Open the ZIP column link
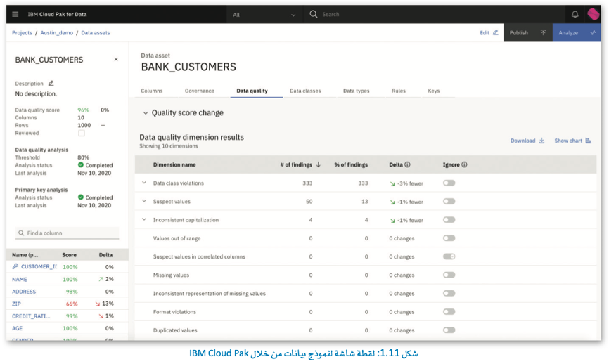Image resolution: width=609 pixels, height=364 pixels. click(16, 304)
